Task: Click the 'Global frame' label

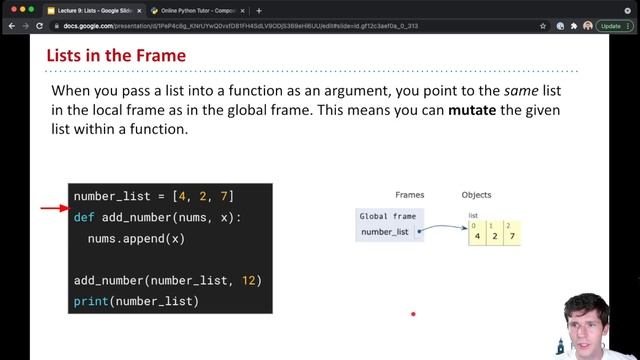Action: click(x=388, y=216)
